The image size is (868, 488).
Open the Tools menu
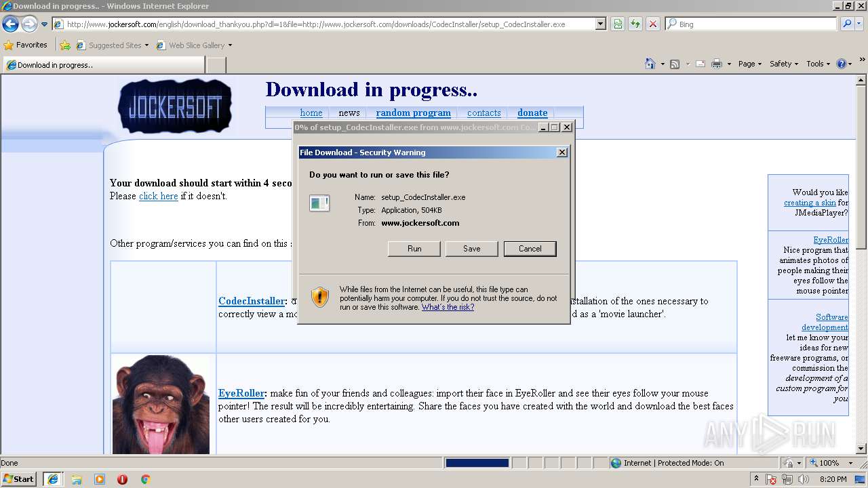coord(818,64)
